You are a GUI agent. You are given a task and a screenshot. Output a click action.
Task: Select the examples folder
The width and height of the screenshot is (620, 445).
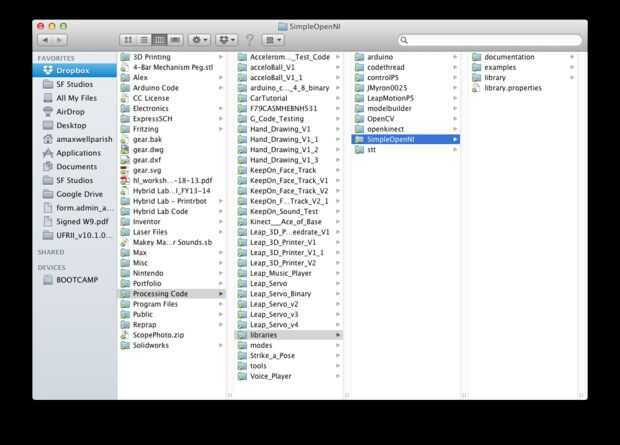coord(523,67)
